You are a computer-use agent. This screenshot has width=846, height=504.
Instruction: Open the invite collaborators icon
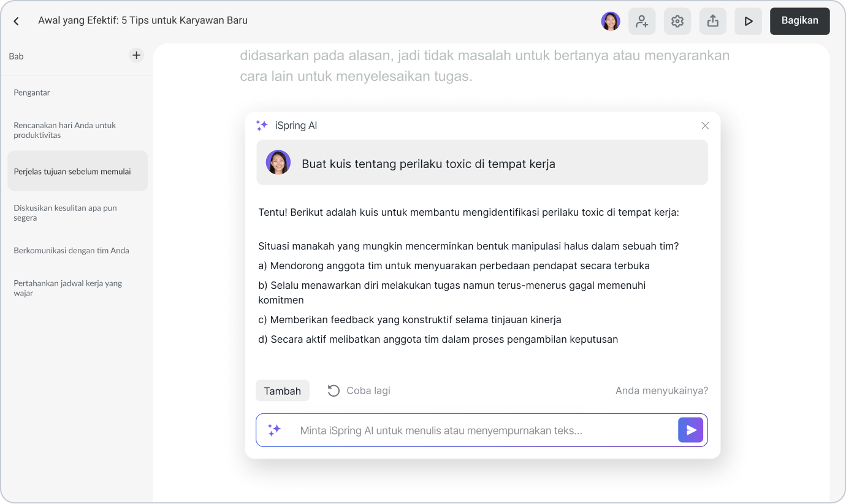pos(642,21)
